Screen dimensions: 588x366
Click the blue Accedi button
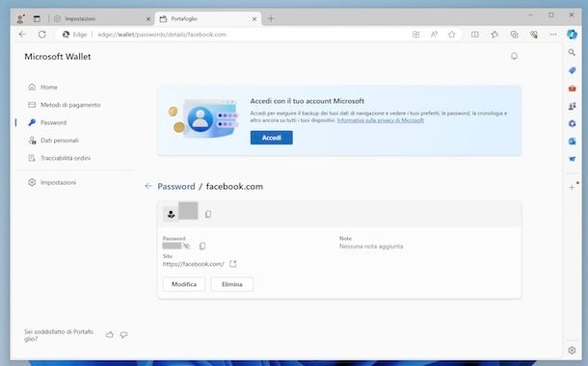click(272, 138)
